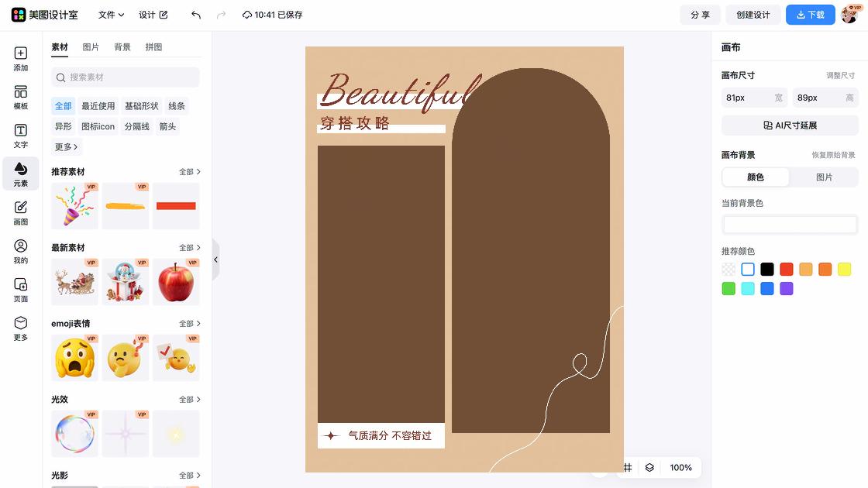
Task: Expand 全部 for 光效 section
Action: [189, 399]
